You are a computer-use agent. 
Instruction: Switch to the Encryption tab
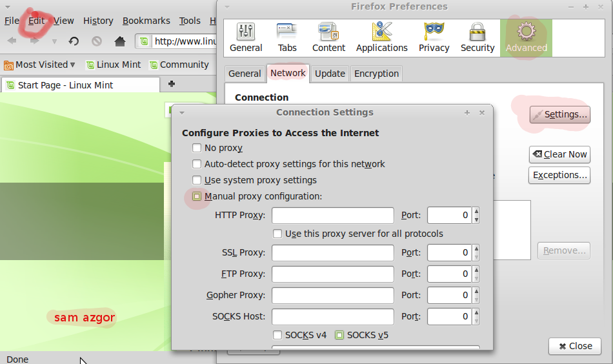pos(376,74)
